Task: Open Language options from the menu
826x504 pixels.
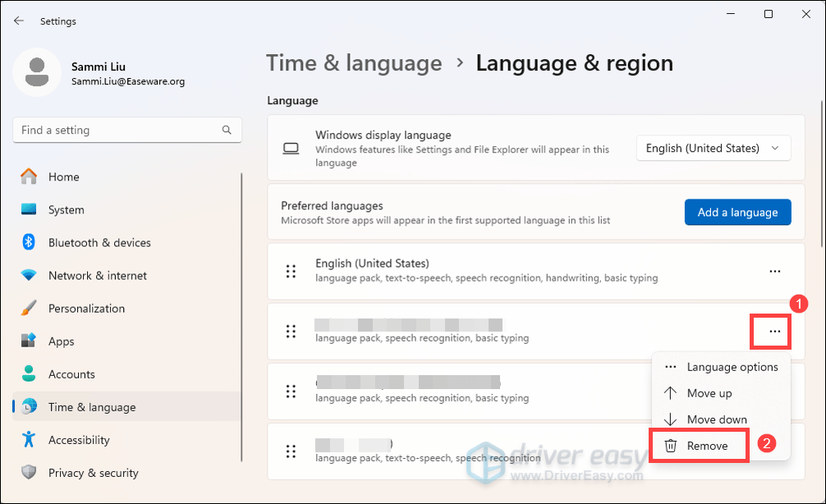Action: 732,367
